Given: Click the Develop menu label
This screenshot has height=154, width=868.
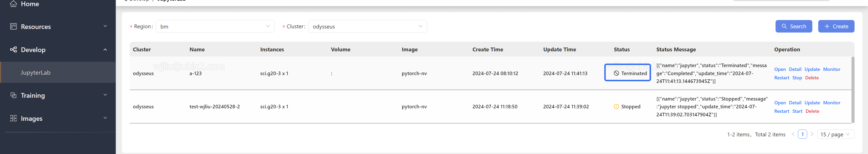Looking at the screenshot, I should coord(33,50).
